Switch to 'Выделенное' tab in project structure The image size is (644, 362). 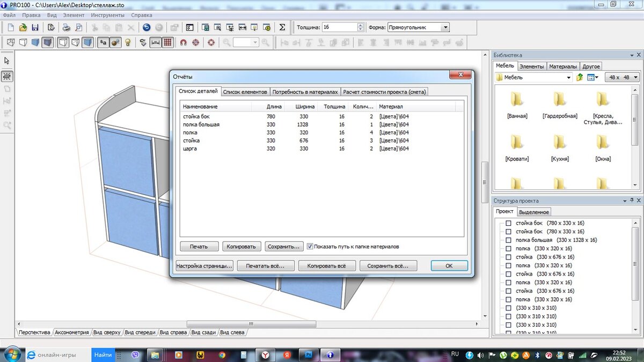tap(534, 212)
